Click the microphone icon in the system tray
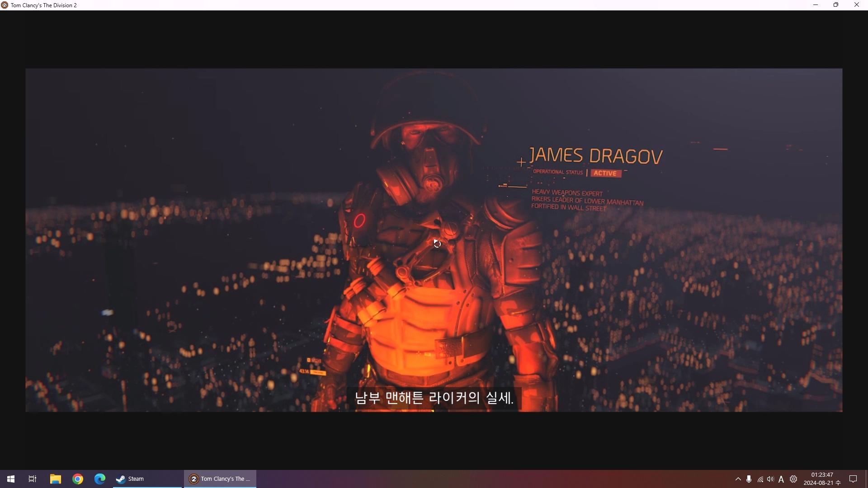The width and height of the screenshot is (868, 488). click(x=749, y=479)
